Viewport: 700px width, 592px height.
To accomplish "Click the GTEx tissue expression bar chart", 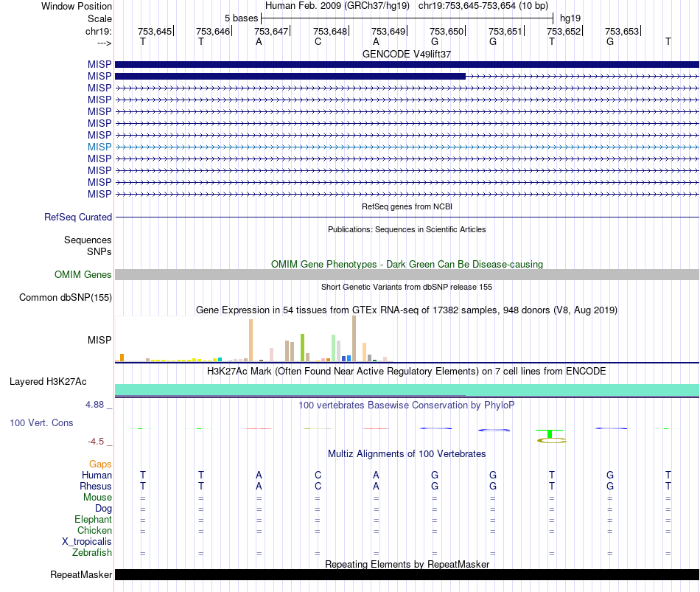I will tap(253, 338).
